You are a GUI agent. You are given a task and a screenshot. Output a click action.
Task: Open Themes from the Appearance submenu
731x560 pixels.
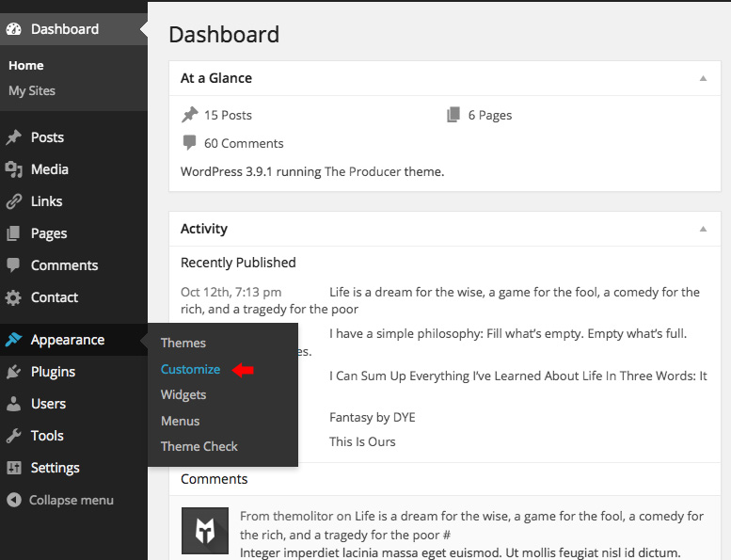(183, 344)
